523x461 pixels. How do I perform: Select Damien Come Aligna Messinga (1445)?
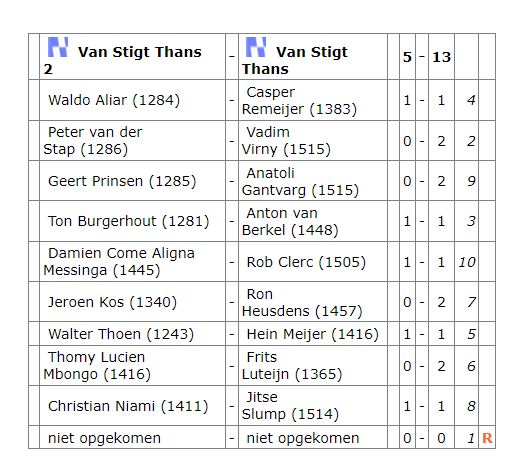point(119,262)
